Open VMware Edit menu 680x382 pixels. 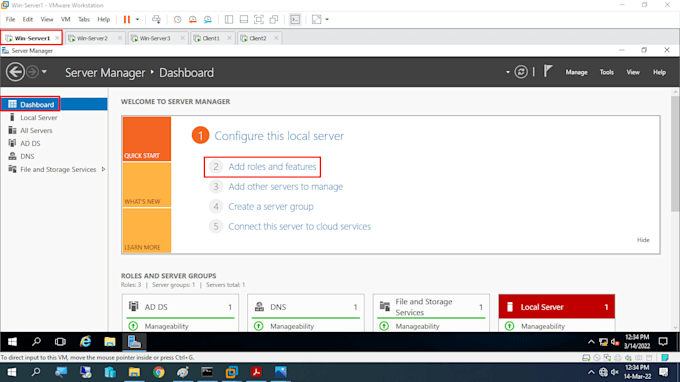(x=28, y=20)
